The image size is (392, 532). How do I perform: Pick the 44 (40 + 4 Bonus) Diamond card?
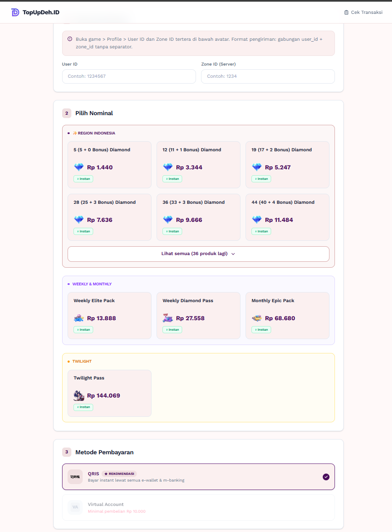tap(287, 217)
